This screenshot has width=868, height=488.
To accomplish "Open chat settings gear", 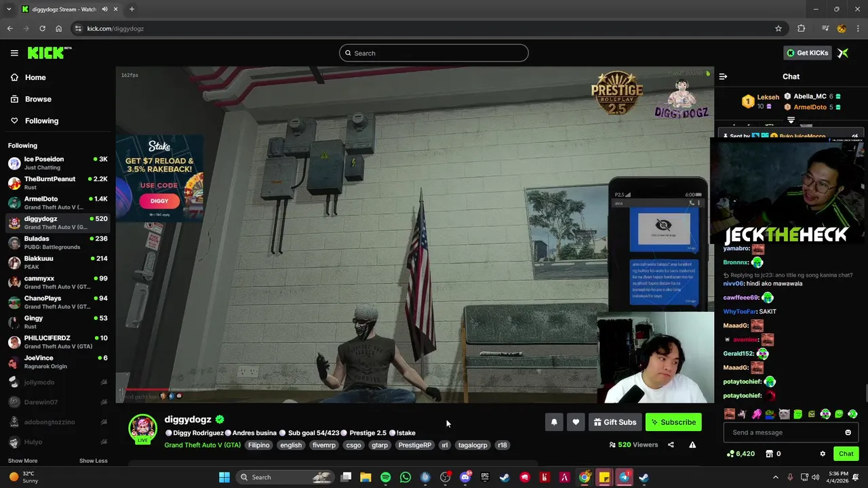I will tap(823, 453).
